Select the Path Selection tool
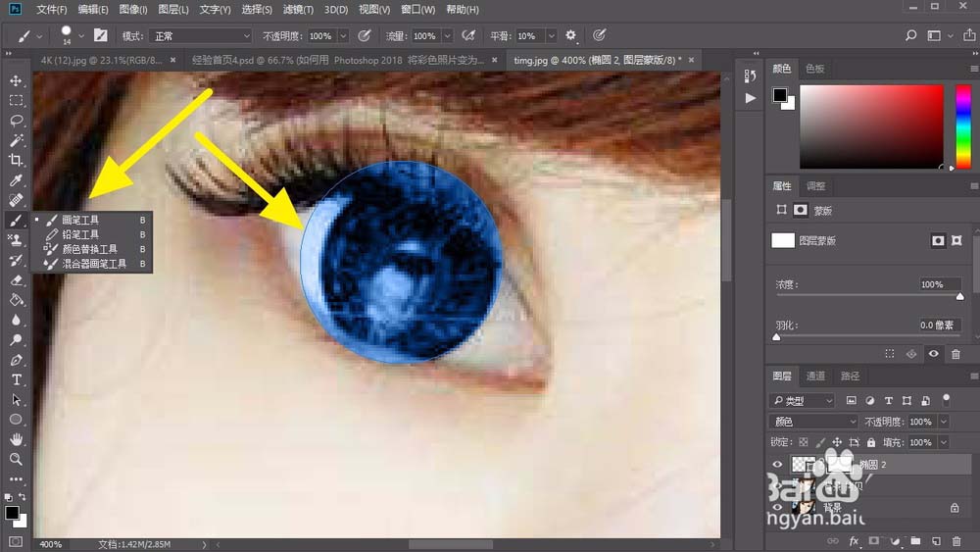 point(16,399)
